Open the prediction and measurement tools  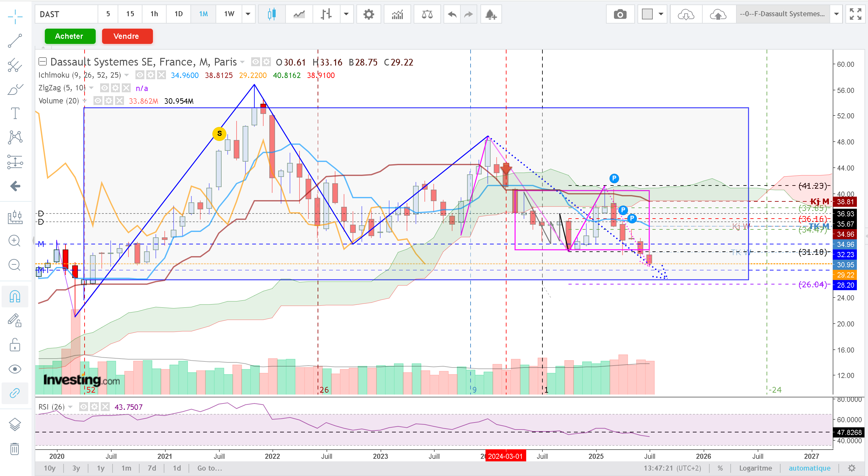click(x=15, y=162)
